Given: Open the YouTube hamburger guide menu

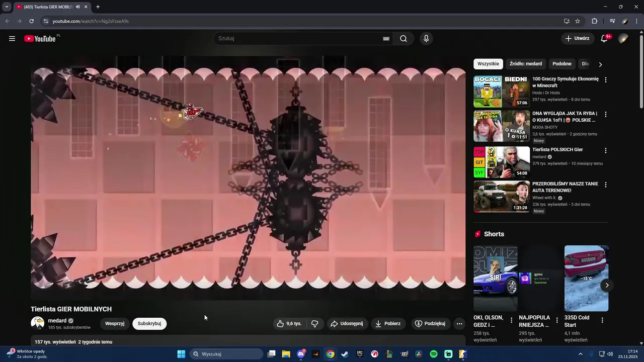Looking at the screenshot, I should (x=12, y=39).
